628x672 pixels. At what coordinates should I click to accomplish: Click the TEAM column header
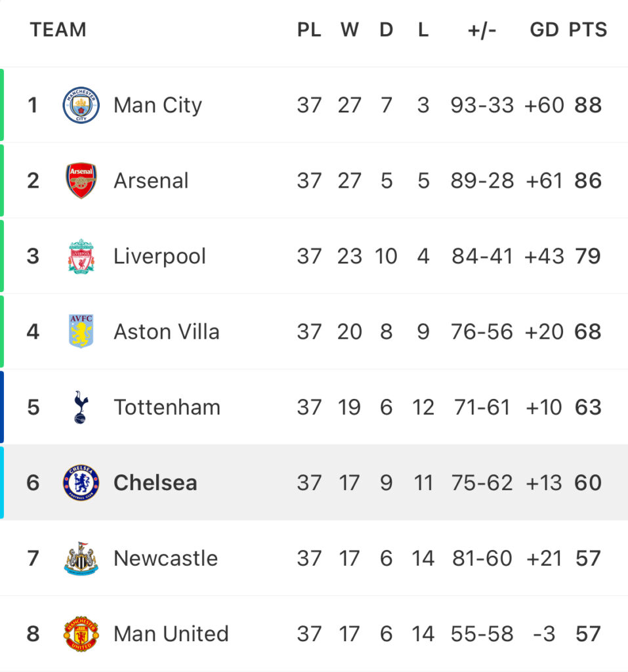58,30
